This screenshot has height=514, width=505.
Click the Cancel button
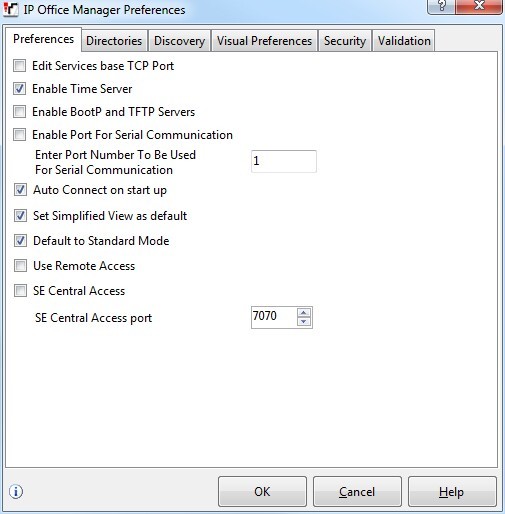click(357, 492)
